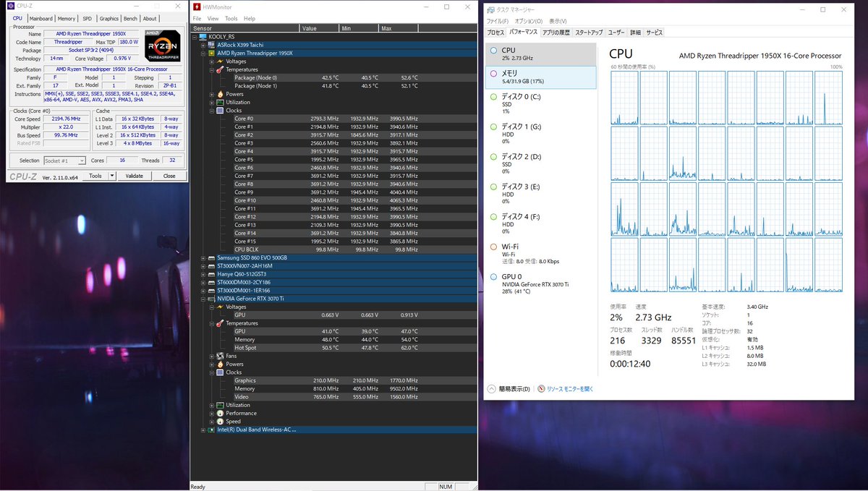Click the CPU Clocks chip icon
Viewport: 868px width, 491px height.
221,111
